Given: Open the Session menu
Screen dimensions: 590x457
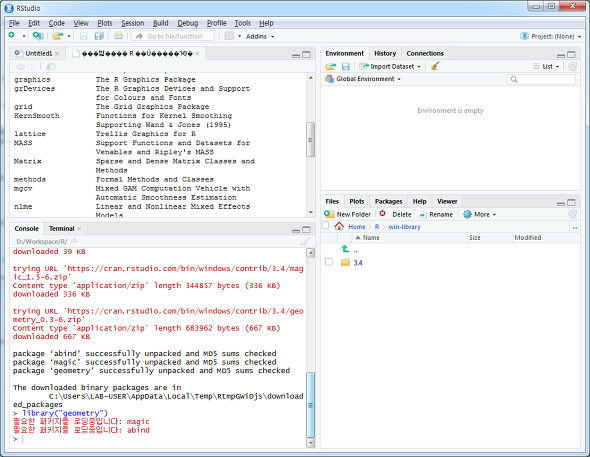Looking at the screenshot, I should coord(132,23).
